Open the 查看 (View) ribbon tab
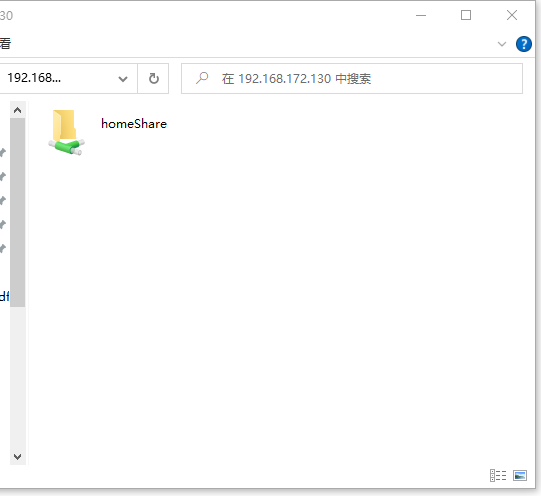Viewport: 541px width, 496px height. coord(6,43)
